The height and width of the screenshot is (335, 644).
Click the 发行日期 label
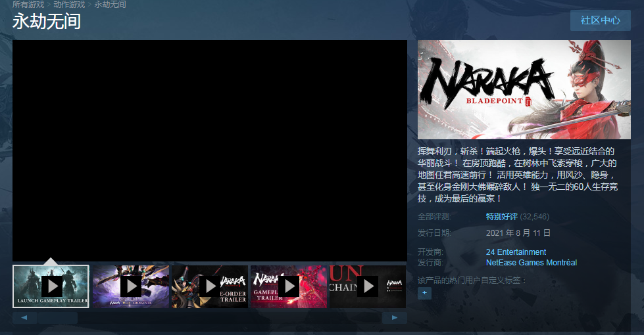434,233
